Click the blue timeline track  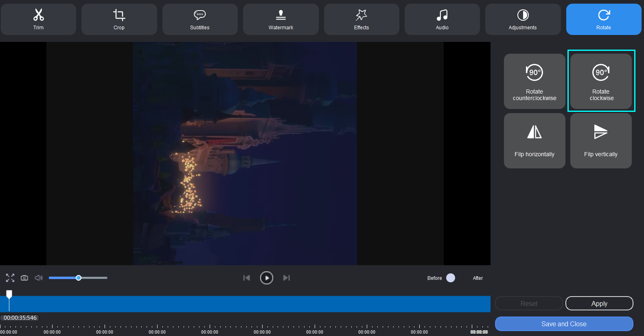(x=245, y=304)
